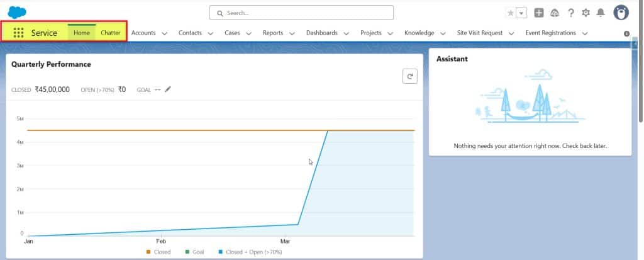Focus the global Search field
Screen dimensions: 644x260
(x=301, y=13)
